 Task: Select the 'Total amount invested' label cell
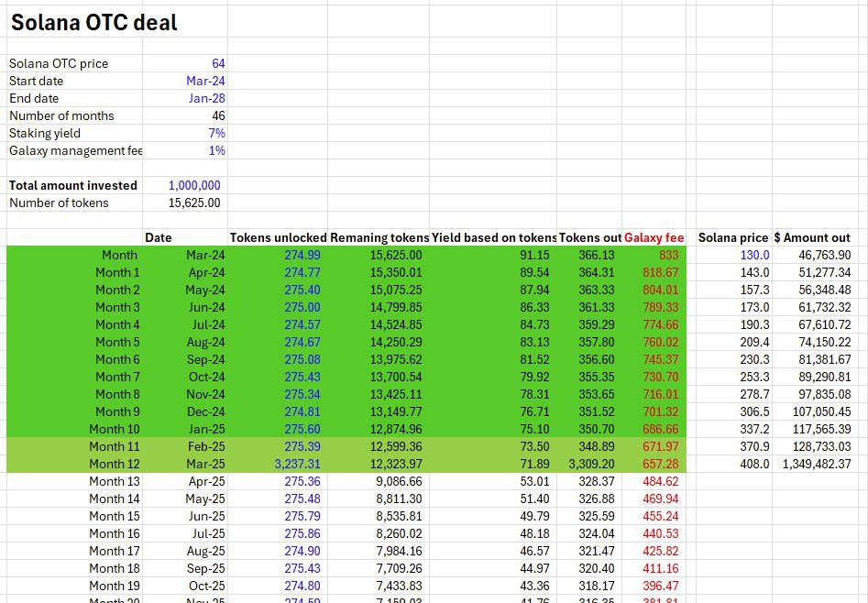[x=73, y=185]
